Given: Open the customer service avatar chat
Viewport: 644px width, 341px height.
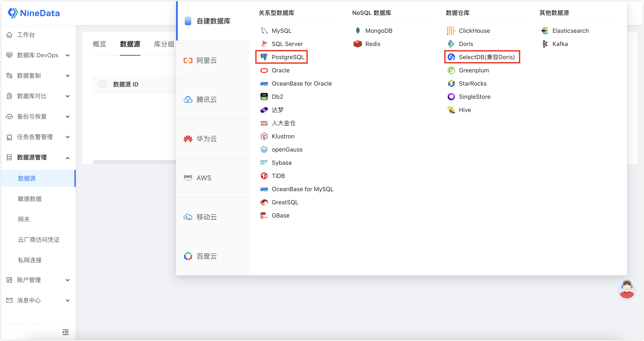Looking at the screenshot, I should pos(627,290).
